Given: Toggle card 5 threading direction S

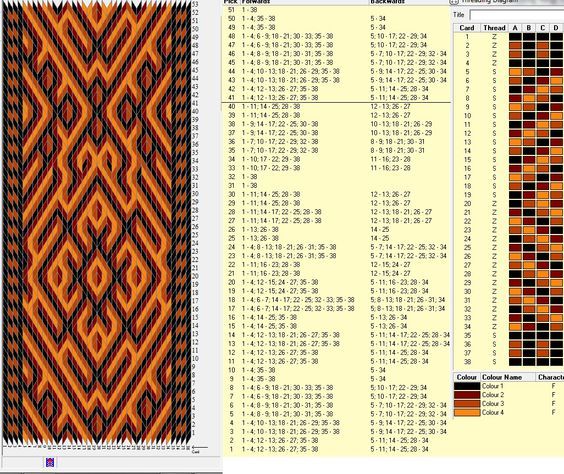Looking at the screenshot, I should click(494, 72).
